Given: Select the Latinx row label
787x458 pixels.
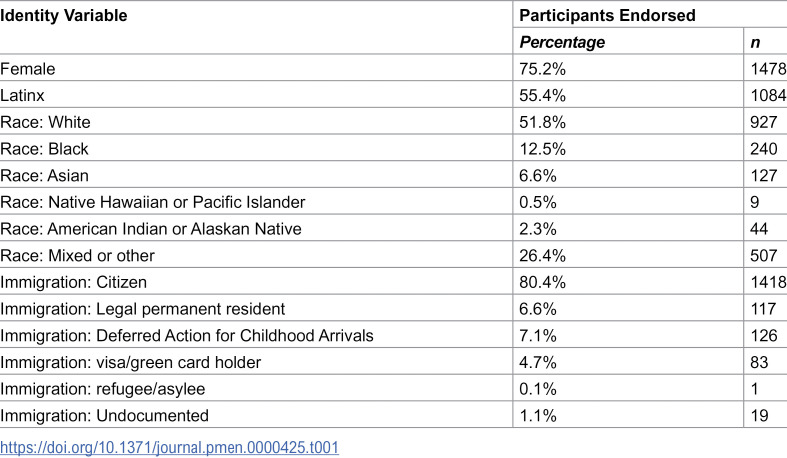Looking at the screenshot, I should coord(22,95).
